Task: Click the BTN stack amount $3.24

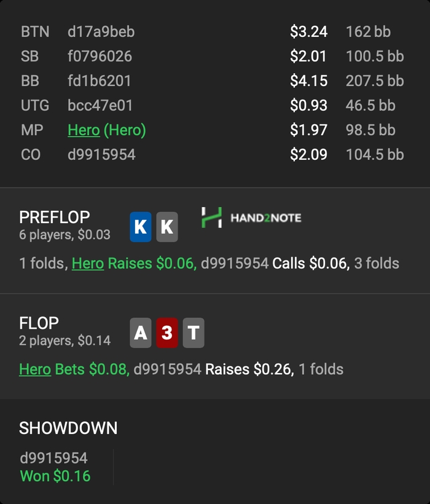Action: (x=308, y=32)
